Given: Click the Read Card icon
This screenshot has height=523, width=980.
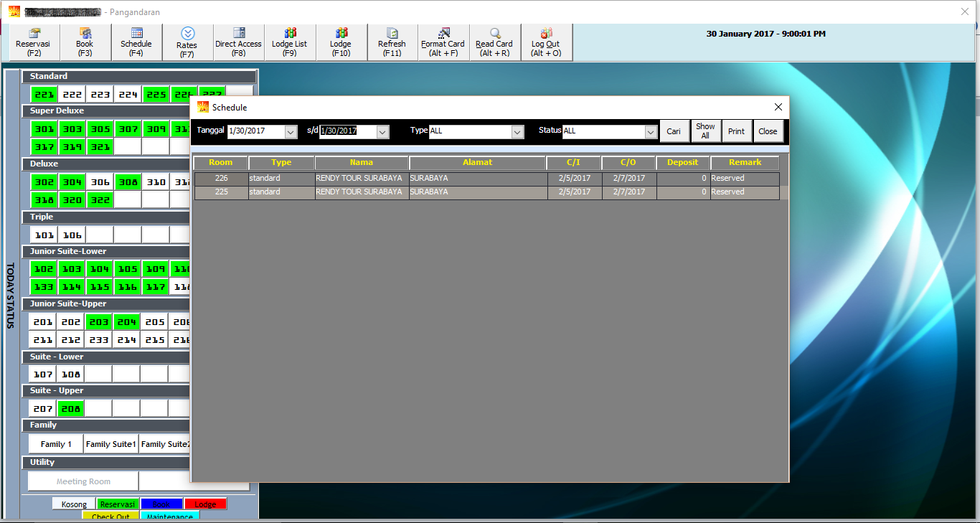Looking at the screenshot, I should pyautogui.click(x=494, y=42).
